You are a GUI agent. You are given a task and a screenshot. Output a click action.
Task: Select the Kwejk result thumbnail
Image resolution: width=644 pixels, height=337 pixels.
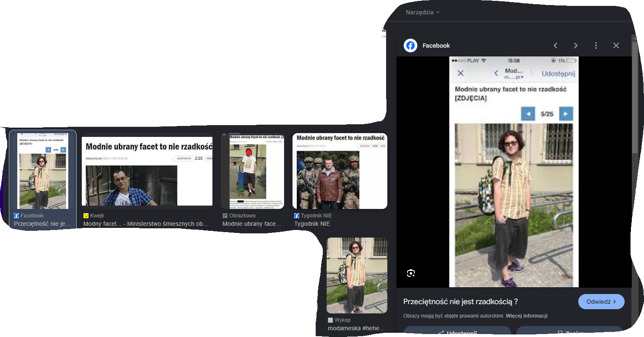[147, 171]
